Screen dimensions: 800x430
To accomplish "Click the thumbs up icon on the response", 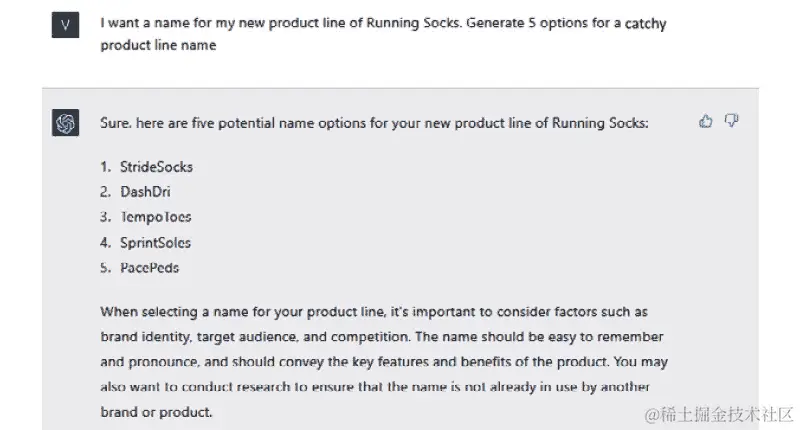I will click(706, 121).
